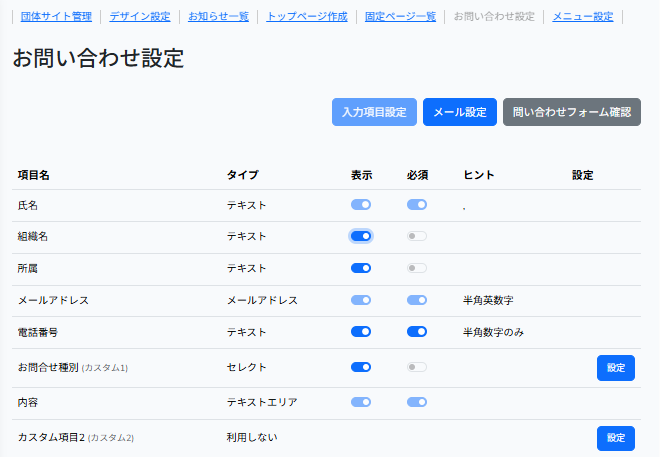Click 設定 button for カスタム項目2
The image size is (660, 457).
click(615, 438)
